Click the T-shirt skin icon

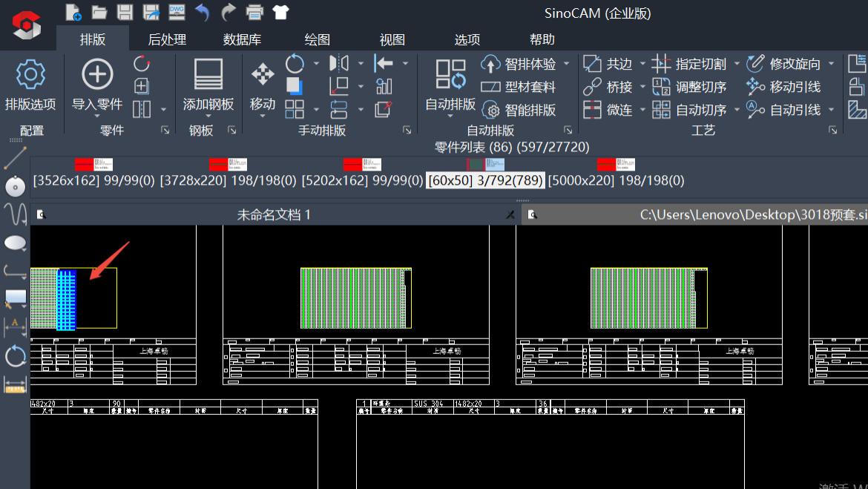pyautogui.click(x=280, y=12)
